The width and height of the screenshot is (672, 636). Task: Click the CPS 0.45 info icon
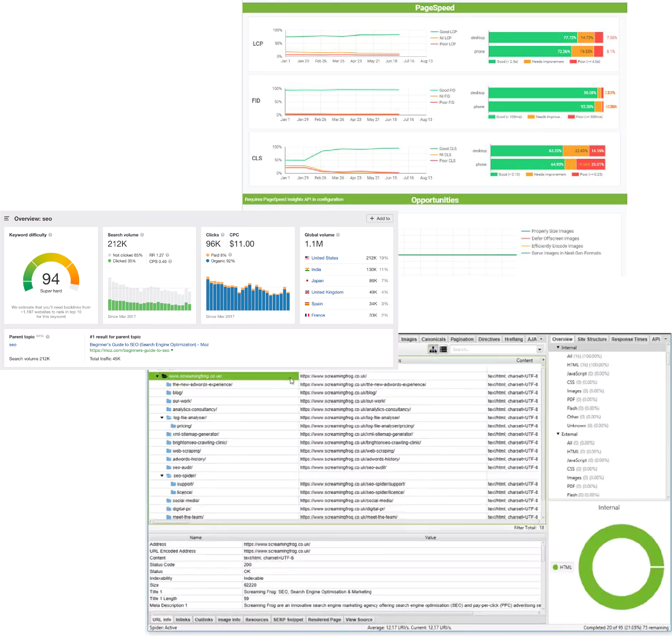(x=170, y=262)
